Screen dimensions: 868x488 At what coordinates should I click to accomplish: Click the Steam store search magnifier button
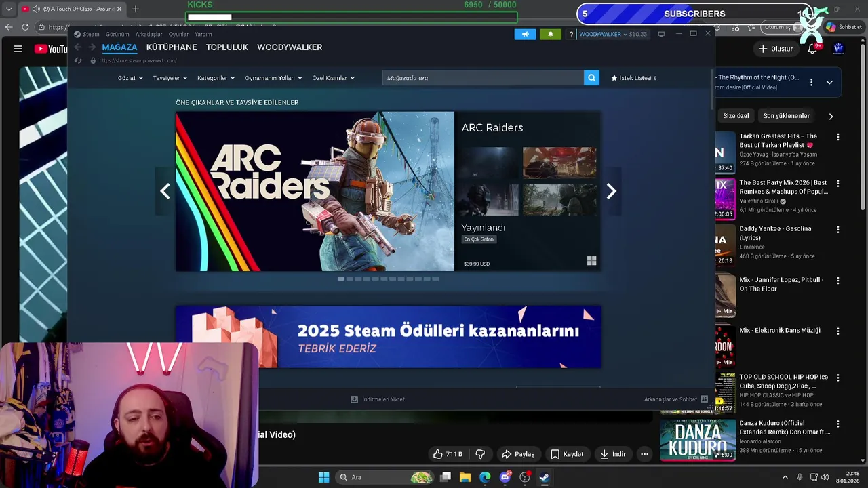pos(592,78)
